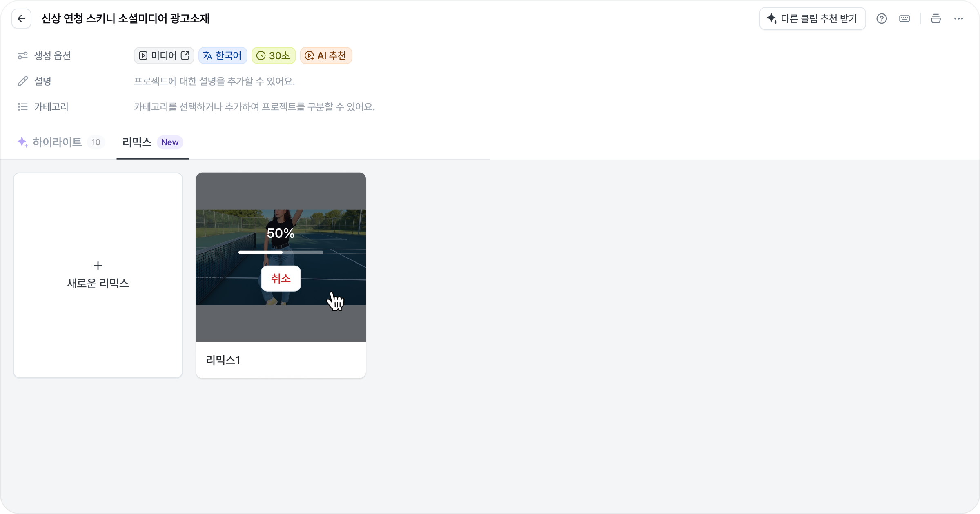
Task: Open the 미디어 external link chip
Action: (x=164, y=55)
